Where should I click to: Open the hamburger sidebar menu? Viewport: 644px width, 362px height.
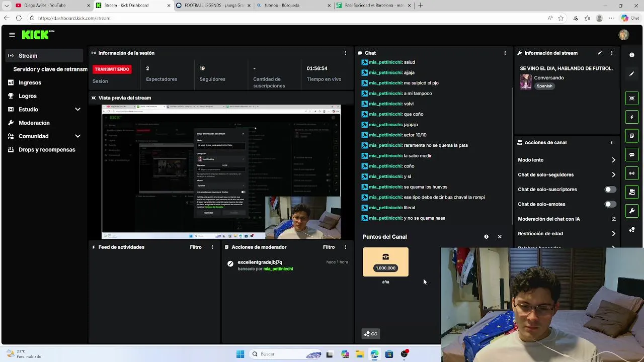tap(12, 35)
